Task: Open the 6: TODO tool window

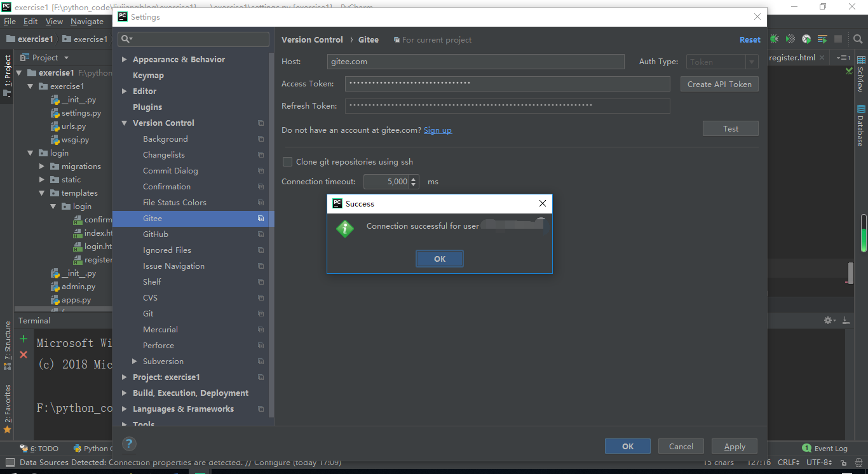Action: point(39,448)
